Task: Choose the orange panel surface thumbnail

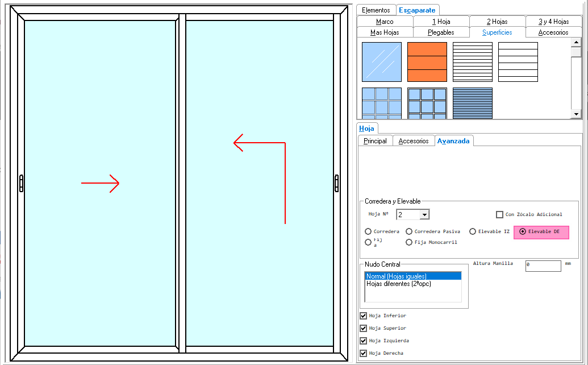Action: pos(427,62)
